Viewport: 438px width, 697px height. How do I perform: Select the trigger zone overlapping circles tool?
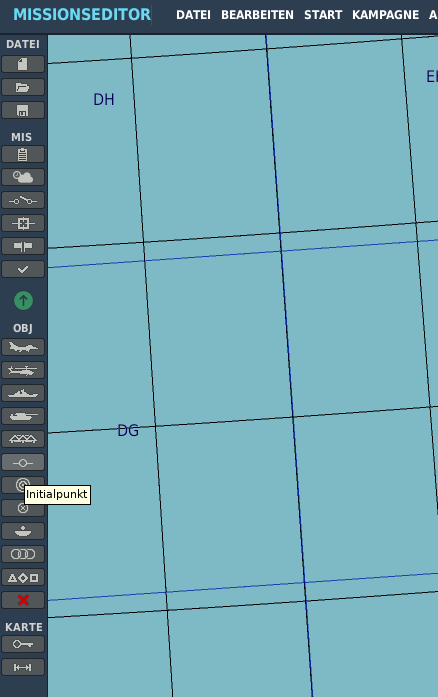[23, 554]
